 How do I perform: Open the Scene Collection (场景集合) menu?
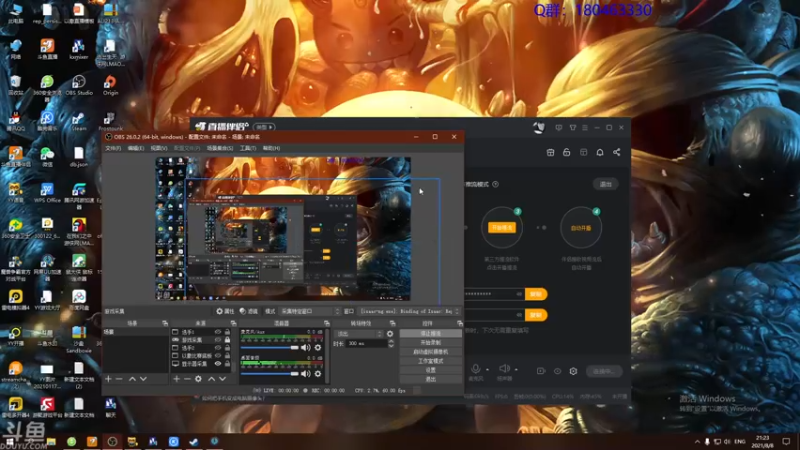point(220,148)
